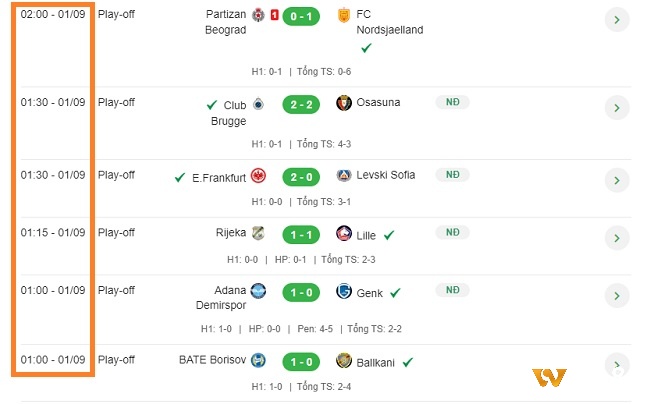The image size is (650, 404).
Task: Open the Adana Demirspor team link
Action: click(221, 298)
